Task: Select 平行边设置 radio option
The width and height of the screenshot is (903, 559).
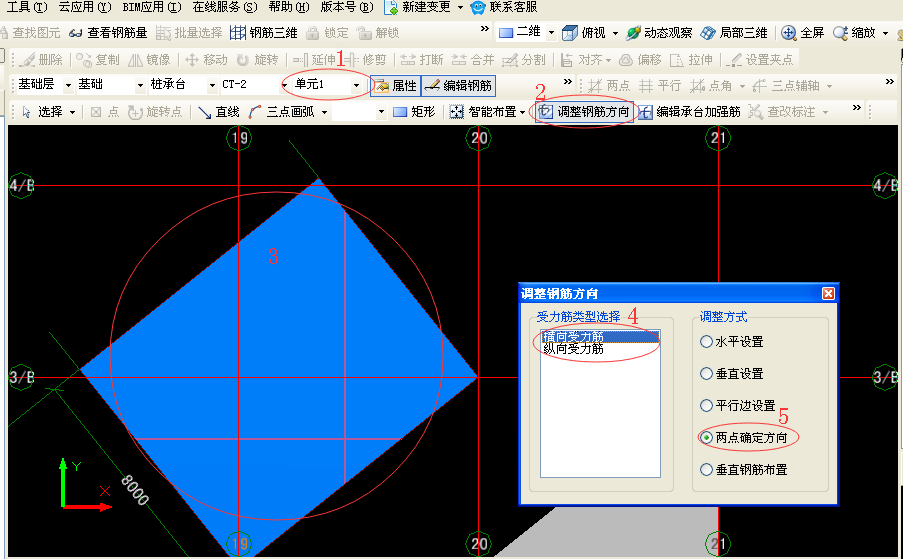Action: coord(706,405)
